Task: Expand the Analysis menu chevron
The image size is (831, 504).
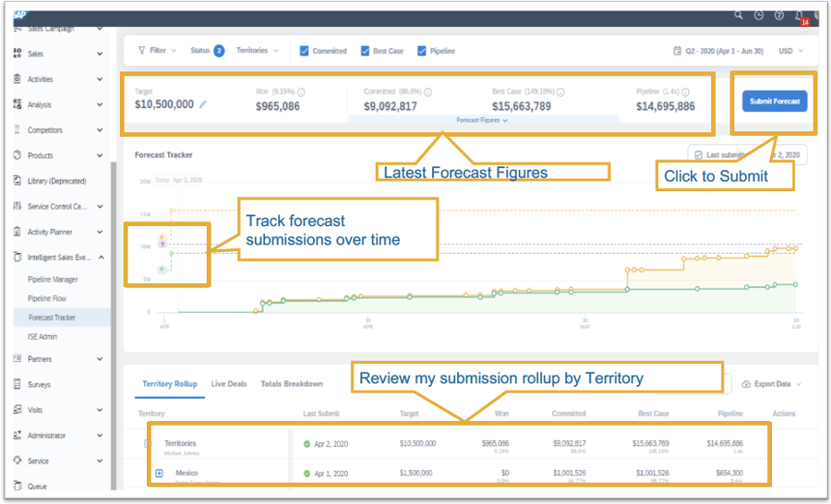Action: point(100,104)
